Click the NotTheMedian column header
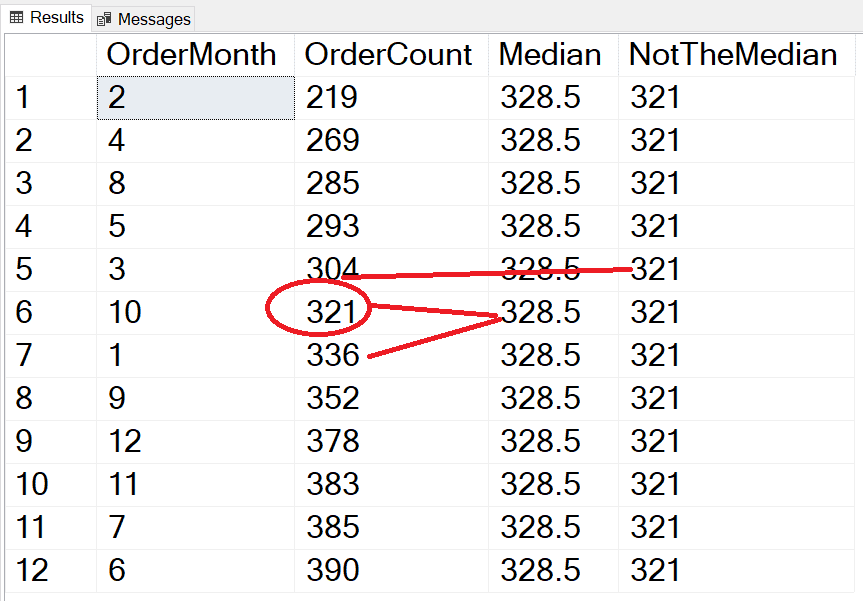This screenshot has height=601, width=863. 732,54
